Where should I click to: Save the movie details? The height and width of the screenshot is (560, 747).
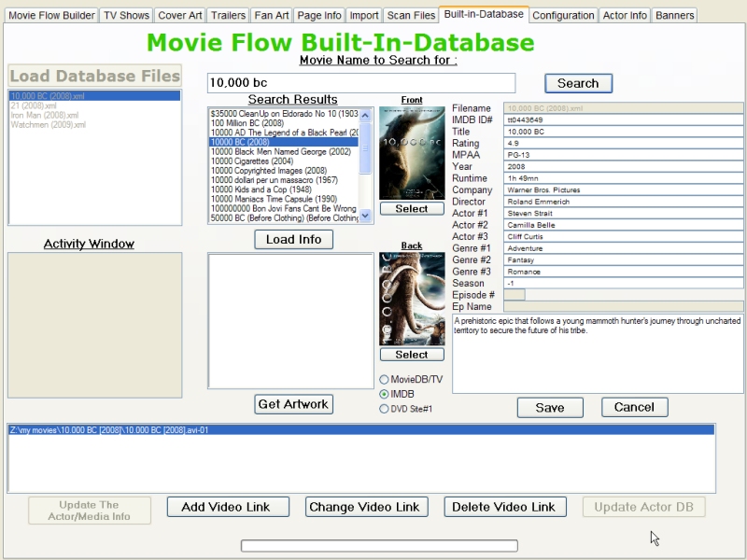[x=549, y=408]
